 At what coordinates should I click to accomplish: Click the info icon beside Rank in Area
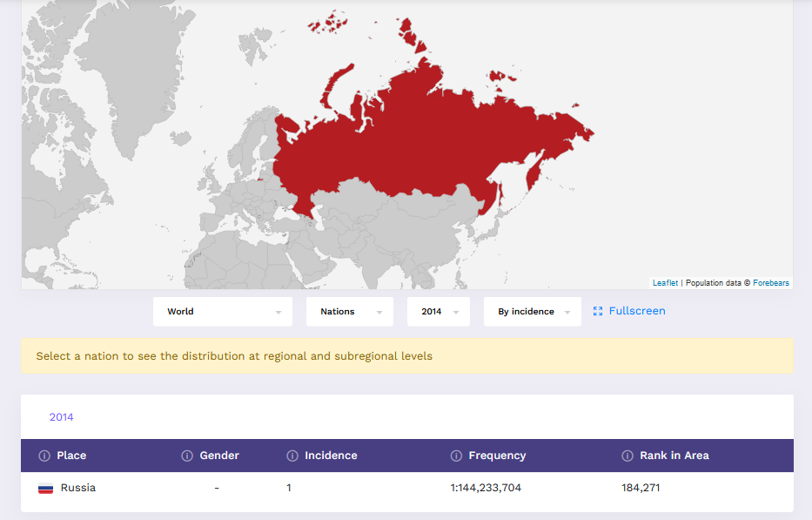[627, 456]
